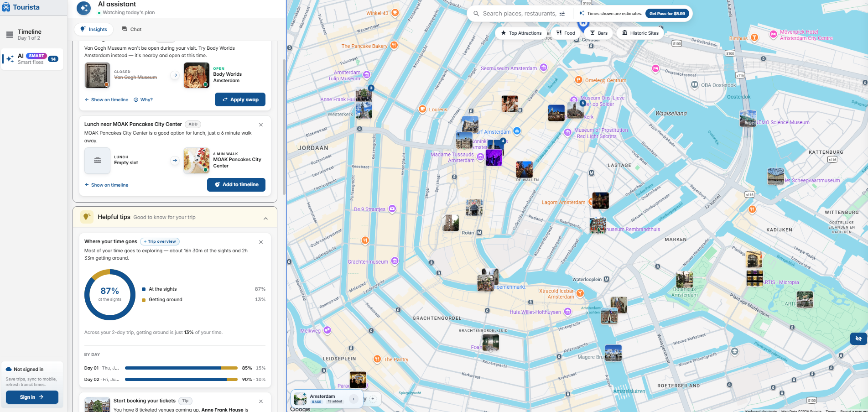Select the De 9 Straatjes shopping pin
Viewport: 868px width, 412px height.
tap(392, 209)
